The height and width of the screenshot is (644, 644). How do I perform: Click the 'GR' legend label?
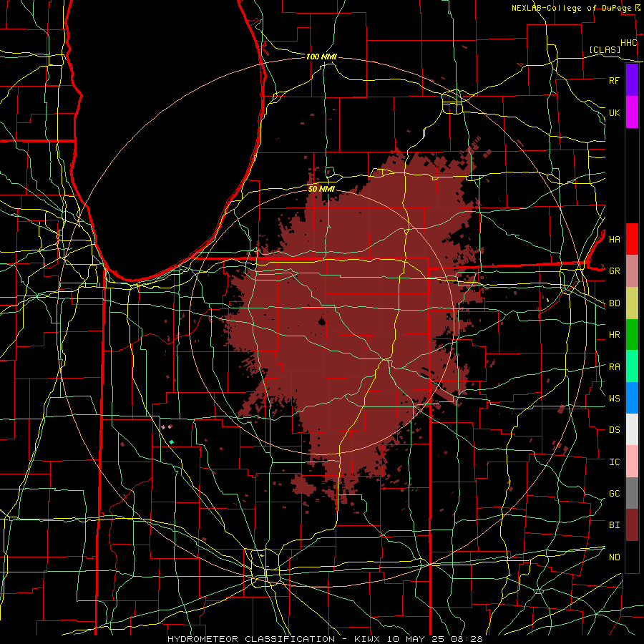614,271
